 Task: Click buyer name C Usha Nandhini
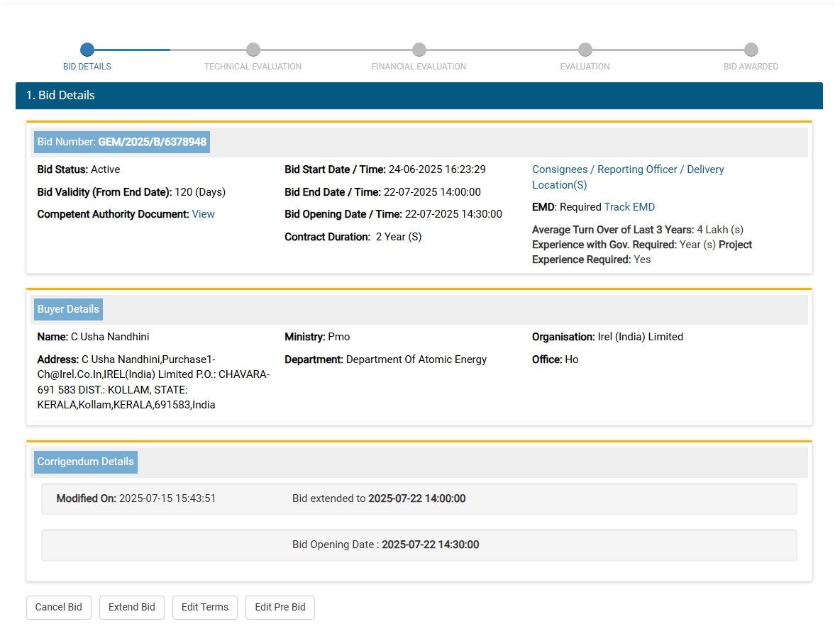[110, 337]
